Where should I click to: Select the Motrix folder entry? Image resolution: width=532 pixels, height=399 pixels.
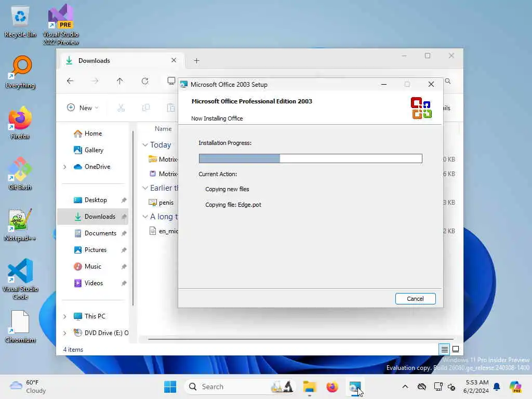(x=163, y=159)
